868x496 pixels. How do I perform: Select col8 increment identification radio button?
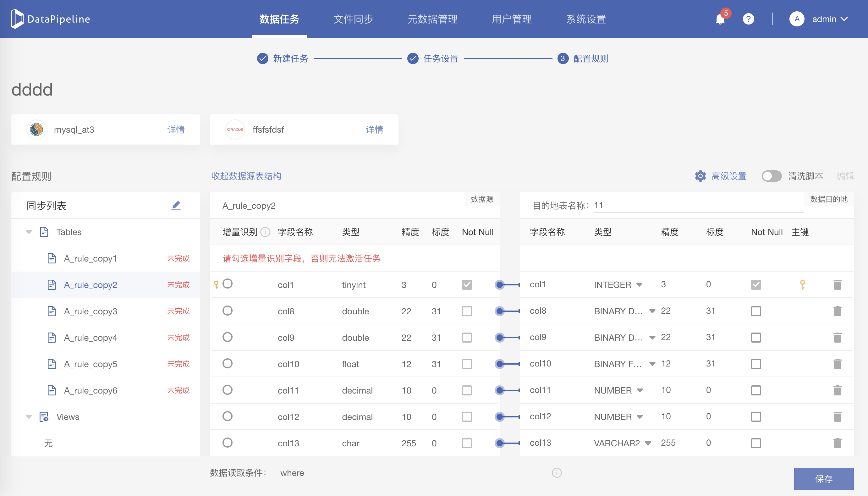228,311
